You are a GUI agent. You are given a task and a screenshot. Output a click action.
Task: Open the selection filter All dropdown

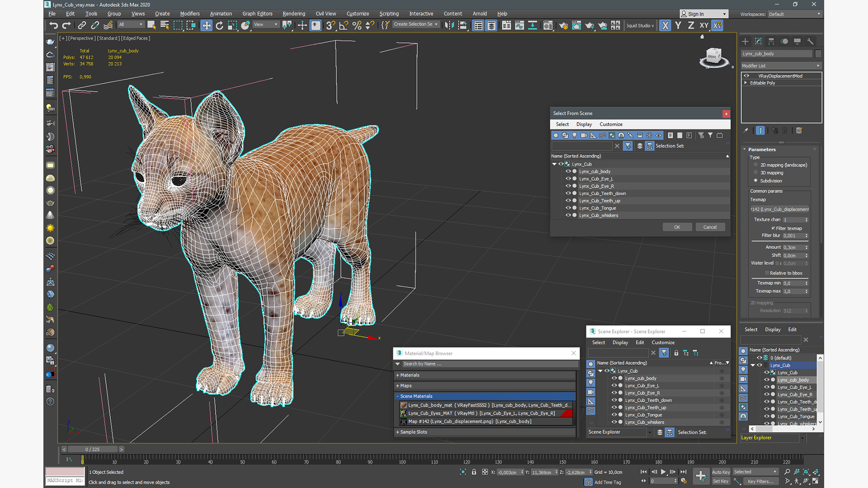[x=131, y=24]
